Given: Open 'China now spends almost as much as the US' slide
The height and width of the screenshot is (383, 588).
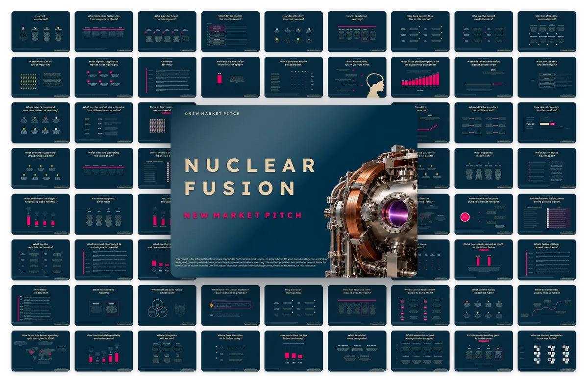Looking at the screenshot, I should pyautogui.click(x=484, y=260).
